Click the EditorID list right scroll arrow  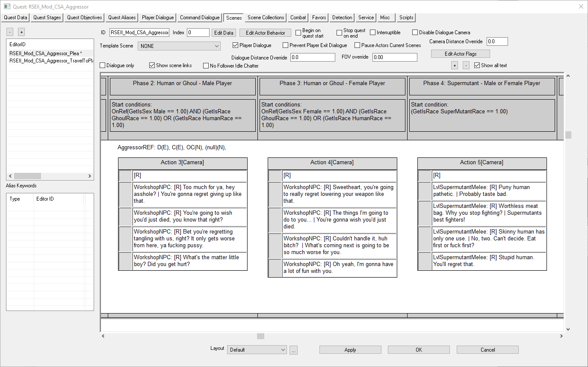90,176
